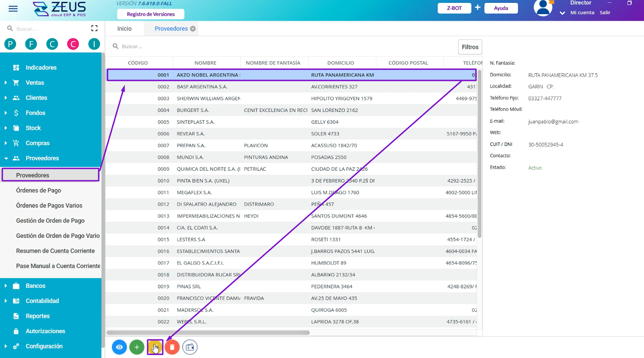Click the eye view button at bottom
The height and width of the screenshot is (358, 644).
pyautogui.click(x=119, y=347)
